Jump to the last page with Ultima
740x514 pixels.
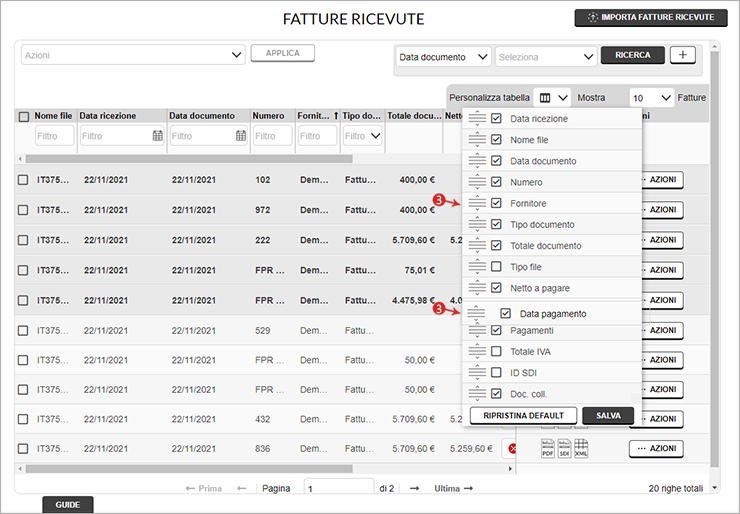point(454,489)
